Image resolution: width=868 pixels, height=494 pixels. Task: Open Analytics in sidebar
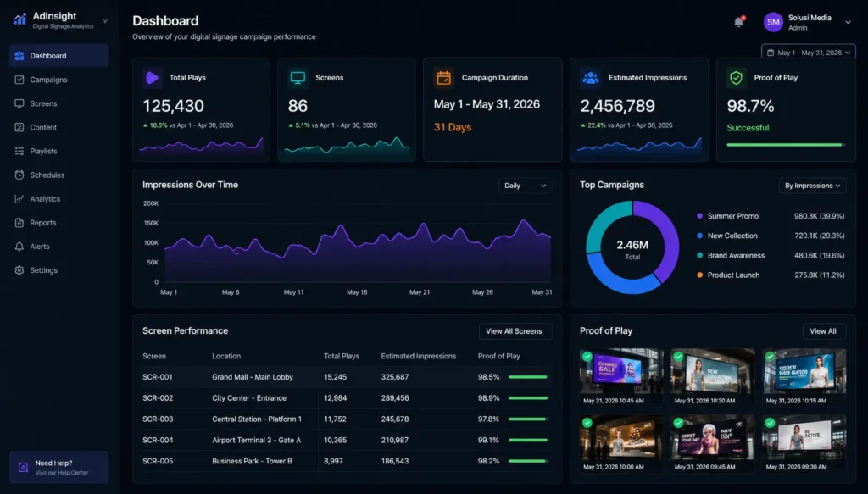point(59,198)
